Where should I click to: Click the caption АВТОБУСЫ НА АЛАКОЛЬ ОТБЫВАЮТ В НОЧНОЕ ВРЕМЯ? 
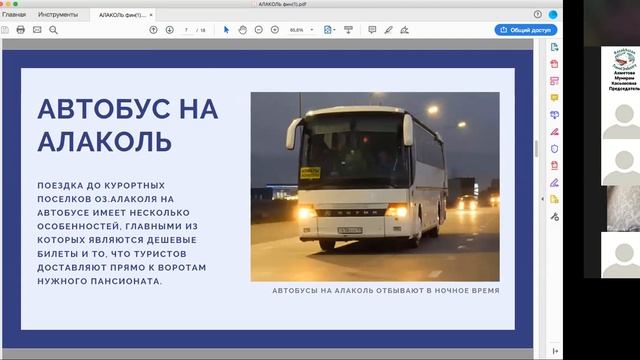click(x=386, y=291)
